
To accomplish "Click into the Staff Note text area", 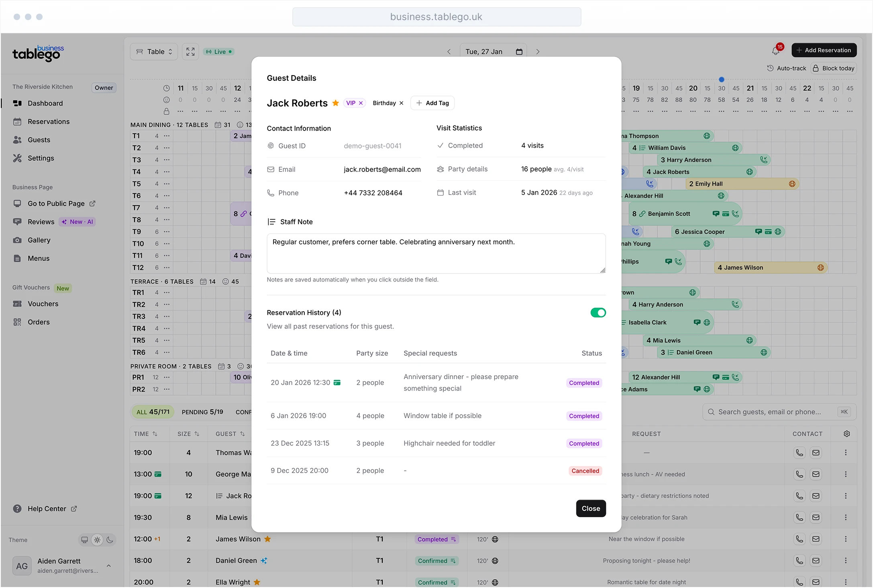I will coord(436,253).
